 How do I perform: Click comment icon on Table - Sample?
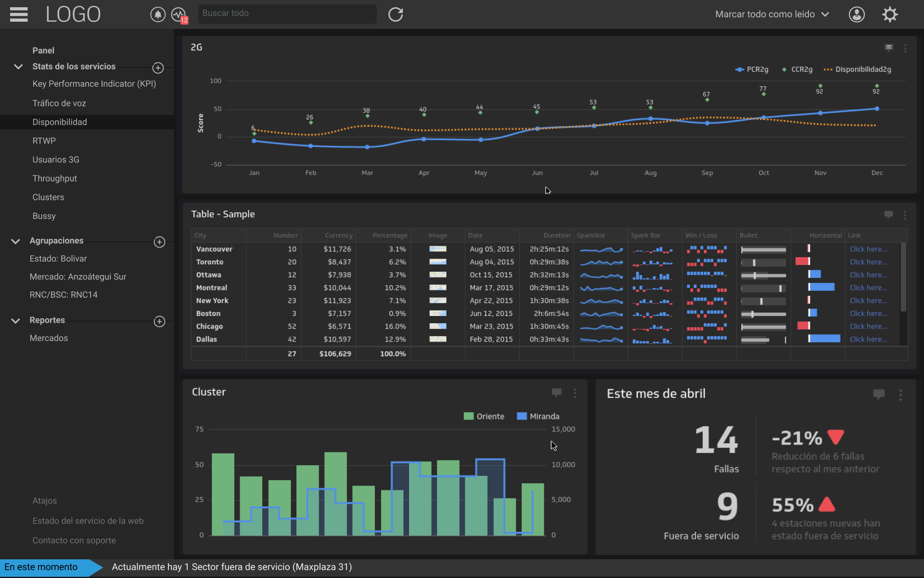click(888, 214)
